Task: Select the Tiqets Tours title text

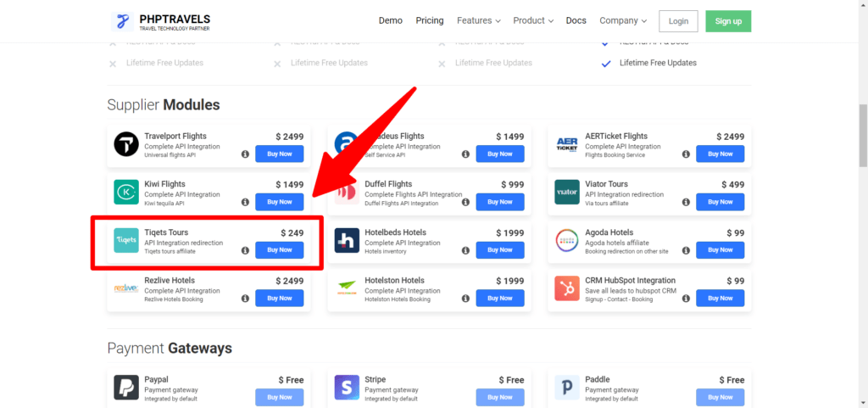Action: [166, 232]
